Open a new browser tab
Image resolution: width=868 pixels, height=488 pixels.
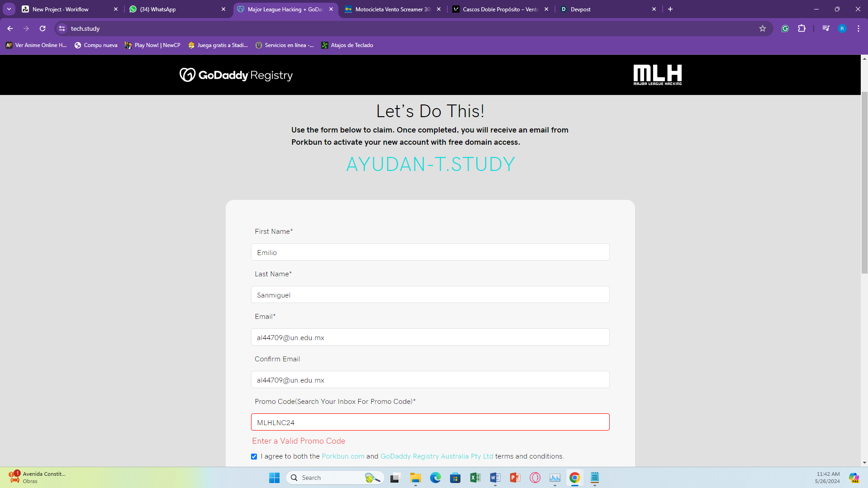coord(670,9)
